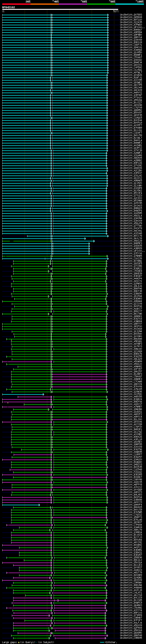Open the UniRef100_C5S8E8 hit
Viewport: 146px width, 644px height.
131,271
